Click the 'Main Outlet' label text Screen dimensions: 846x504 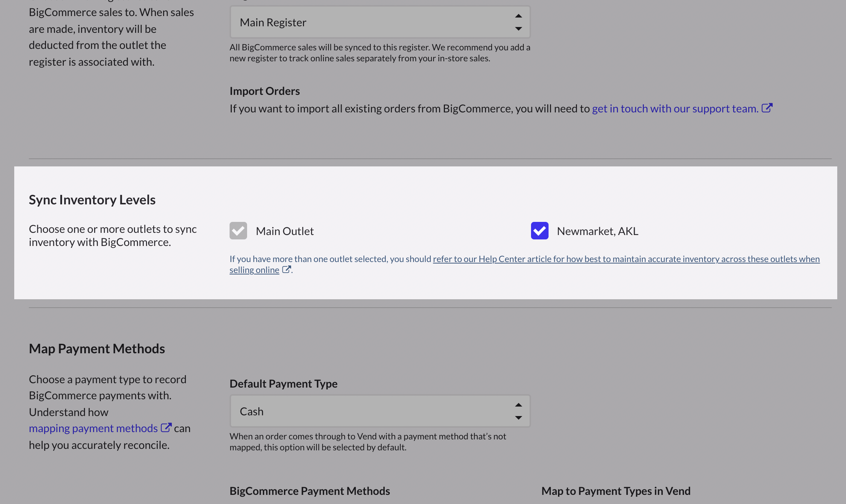(285, 231)
